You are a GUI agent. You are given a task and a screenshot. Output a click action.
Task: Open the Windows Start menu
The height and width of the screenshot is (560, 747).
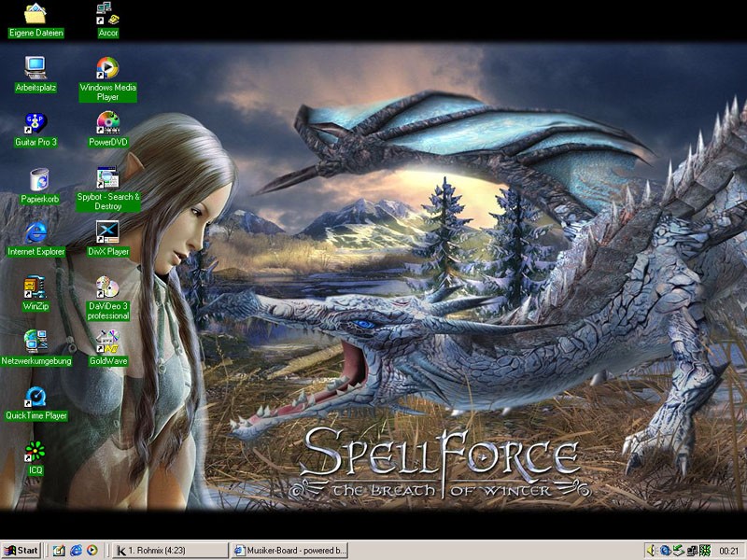pos(21,551)
